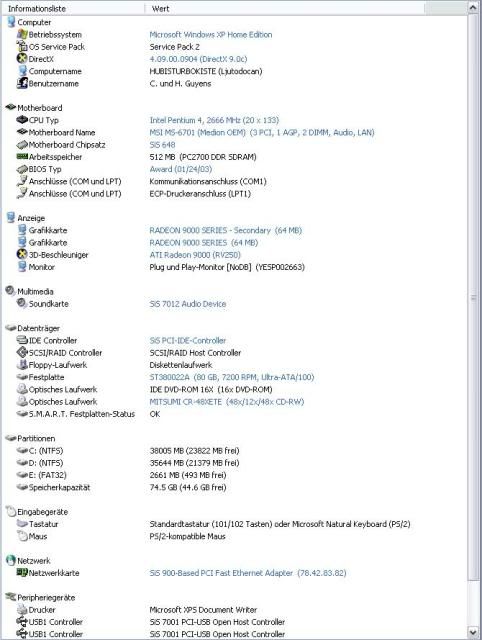Click the Eingabegeräte category icon
Viewport: 482px width, 640px height.
coord(11,511)
